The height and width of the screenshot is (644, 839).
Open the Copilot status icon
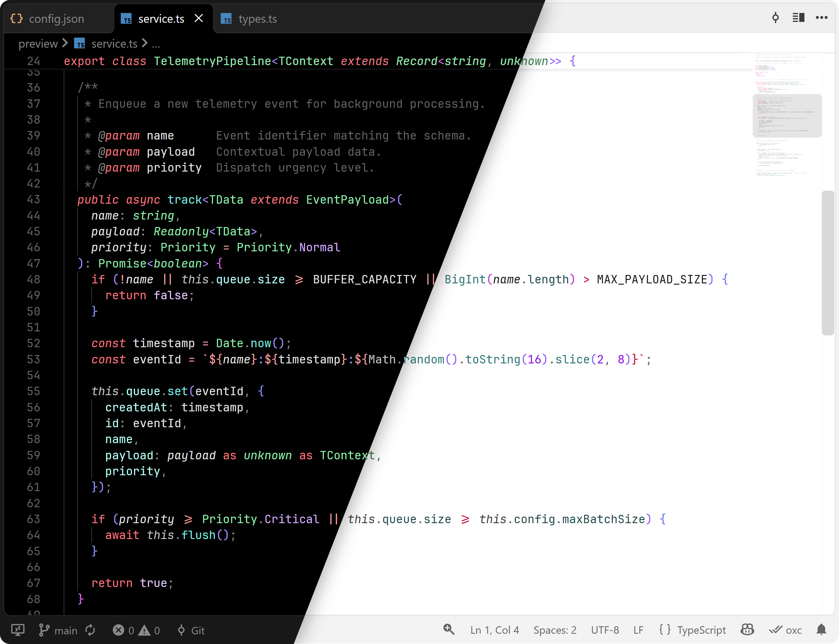(747, 629)
